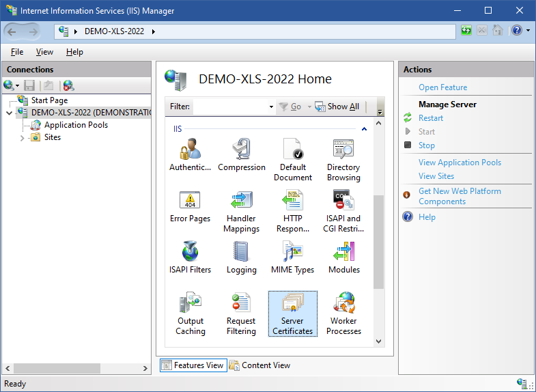The height and width of the screenshot is (392, 536).
Task: Switch to Content View tab
Action: [x=259, y=365]
